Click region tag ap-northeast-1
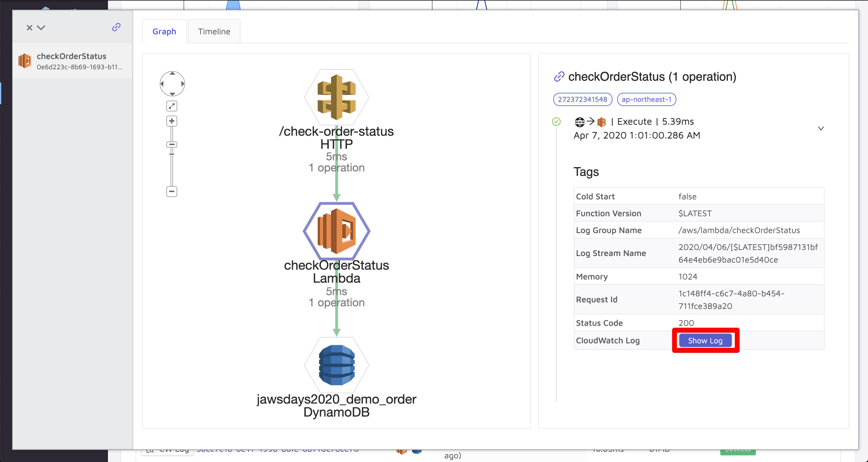This screenshot has height=462, width=868. click(646, 99)
